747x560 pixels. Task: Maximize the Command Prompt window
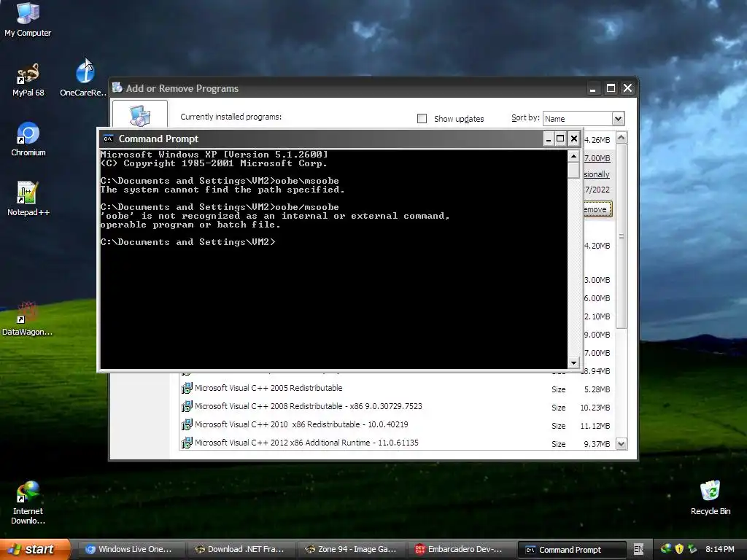pos(561,139)
